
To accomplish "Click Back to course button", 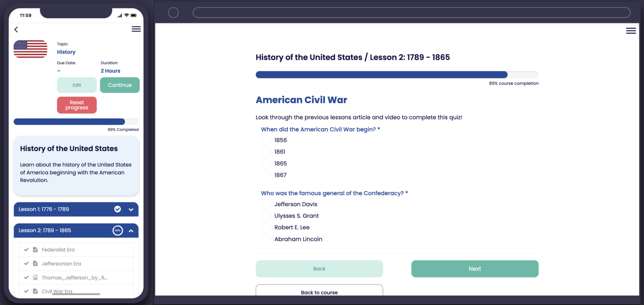I will point(319,291).
